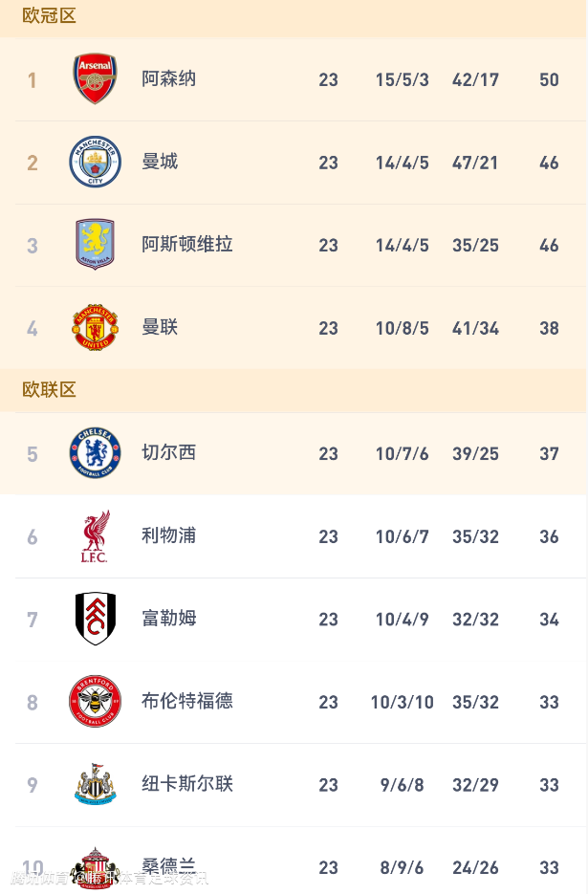Select the 切尔西 team name
The width and height of the screenshot is (588, 894).
169,453
